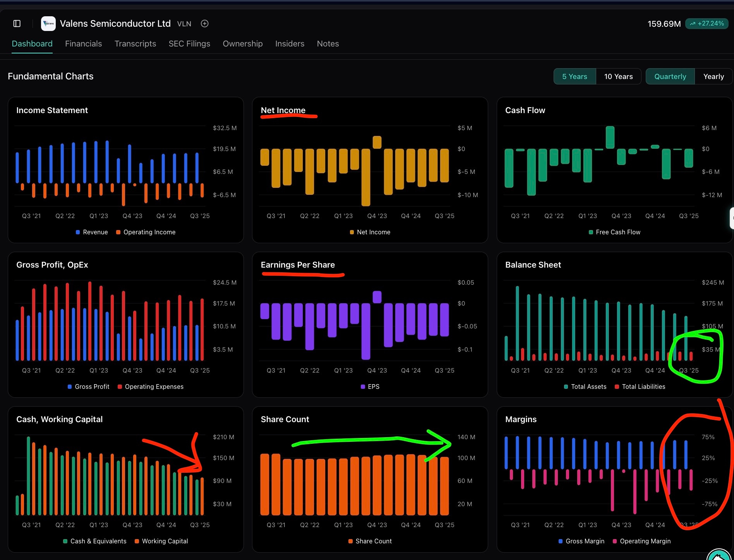Click the Balance Sheet chart title

click(x=533, y=265)
